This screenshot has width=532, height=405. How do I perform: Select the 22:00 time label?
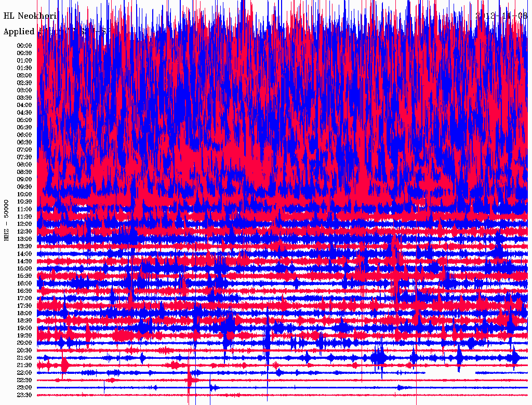pos(24,373)
